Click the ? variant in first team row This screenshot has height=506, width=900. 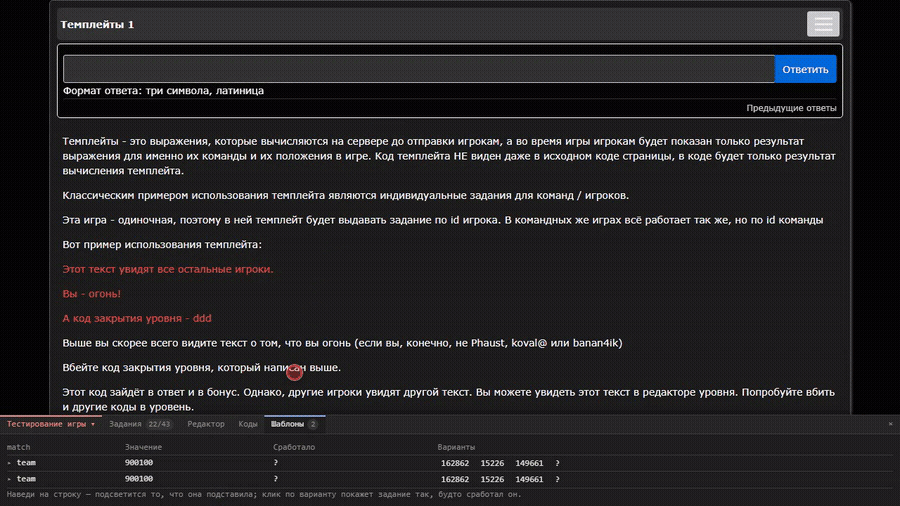(x=557, y=463)
